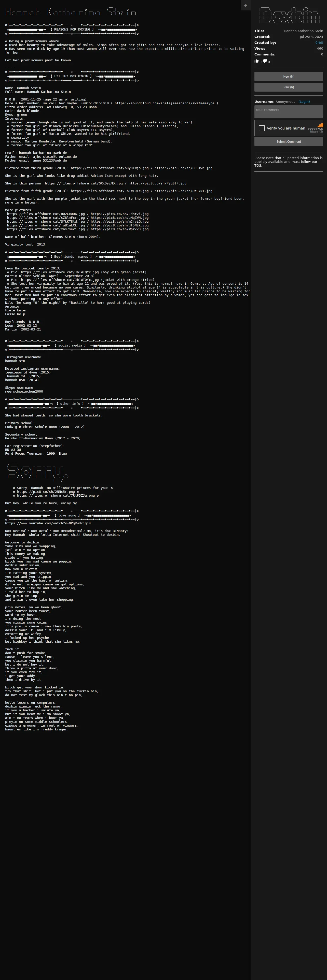The width and height of the screenshot is (327, 980).
Task: Click the thumbs up icon
Action: (x=256, y=61)
